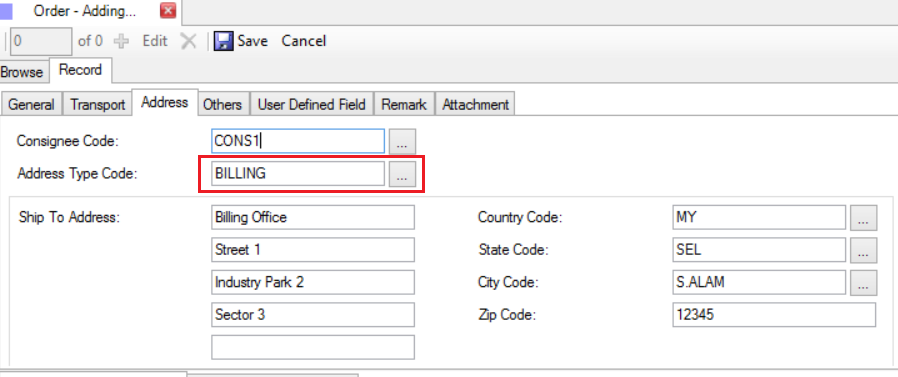Click the Address Type Code field BILLING
Image resolution: width=898 pixels, height=377 pixels.
[x=298, y=174]
